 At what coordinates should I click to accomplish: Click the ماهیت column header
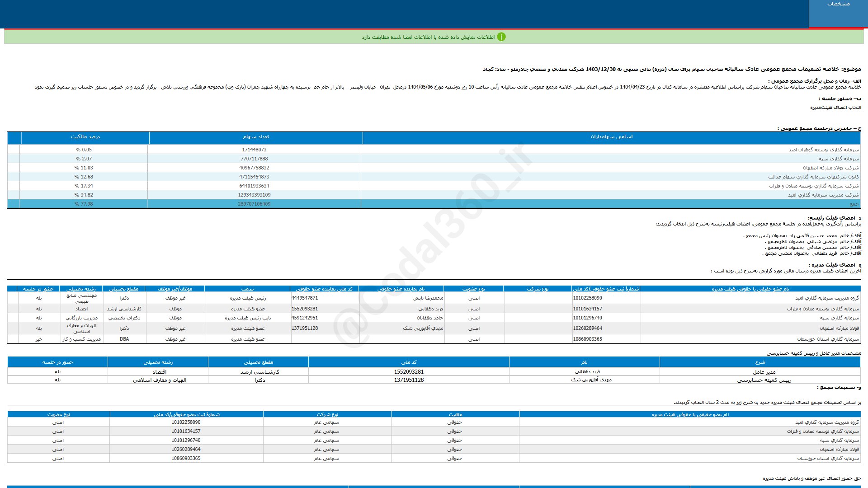pyautogui.click(x=455, y=414)
